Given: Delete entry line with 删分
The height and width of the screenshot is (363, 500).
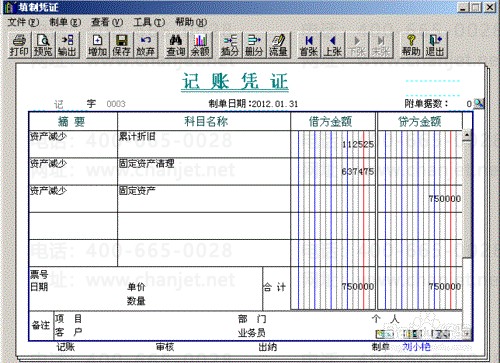Looking at the screenshot, I should pos(254,45).
